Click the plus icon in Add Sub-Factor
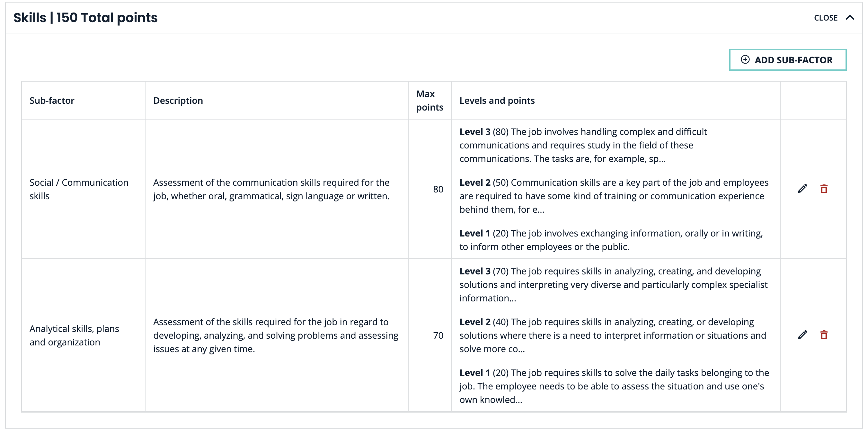868x437 pixels. tap(745, 60)
